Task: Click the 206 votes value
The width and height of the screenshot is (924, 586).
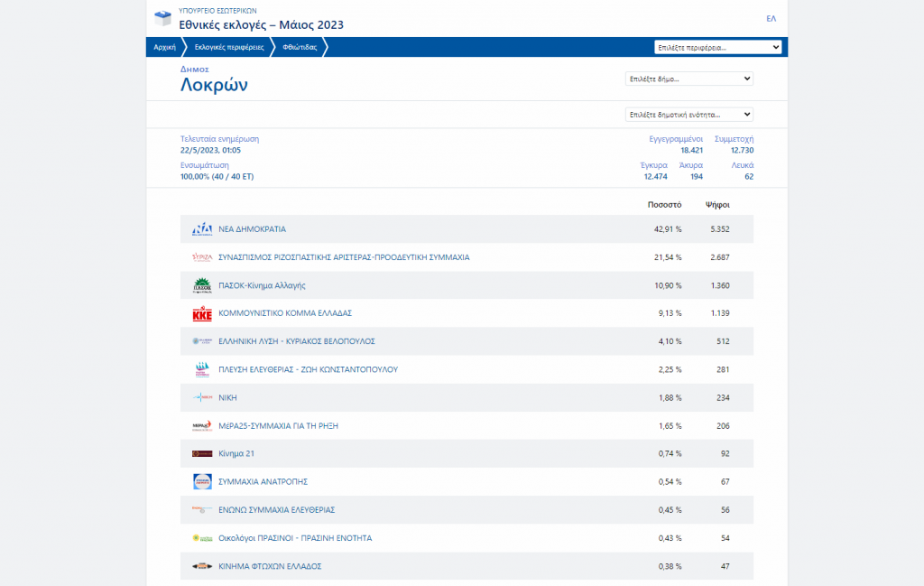Action: click(x=723, y=425)
